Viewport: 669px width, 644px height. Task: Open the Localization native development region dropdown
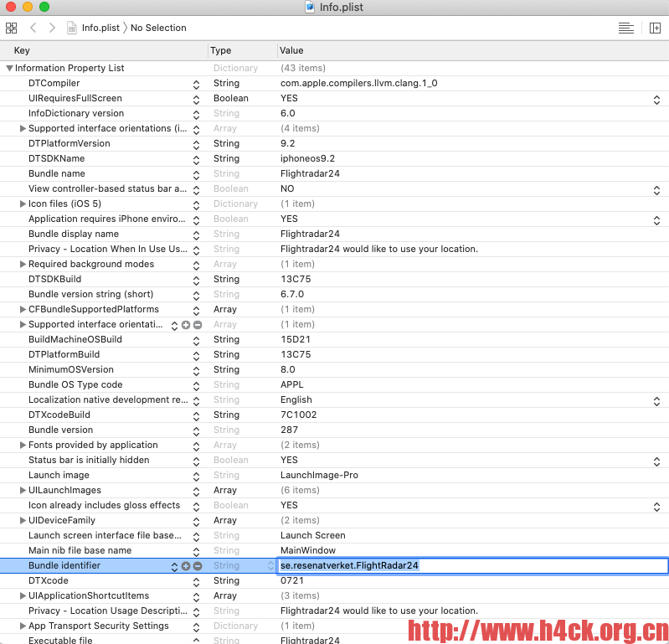[x=656, y=400]
